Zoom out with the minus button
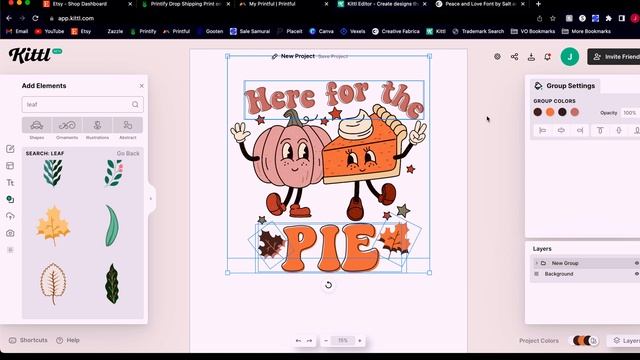The image size is (640, 360). point(326,340)
